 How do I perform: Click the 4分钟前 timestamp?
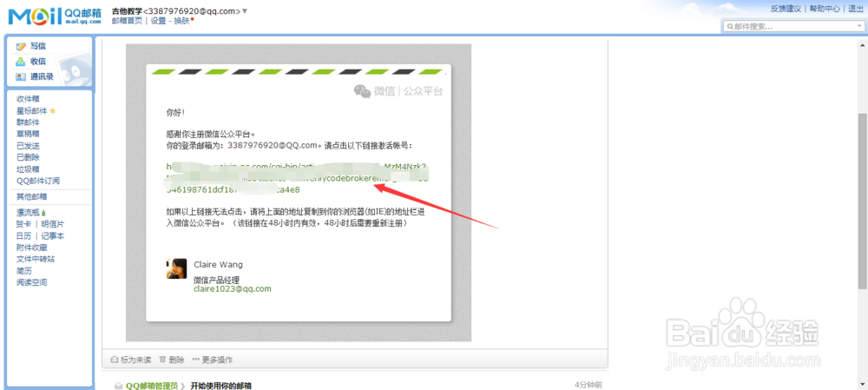click(589, 385)
